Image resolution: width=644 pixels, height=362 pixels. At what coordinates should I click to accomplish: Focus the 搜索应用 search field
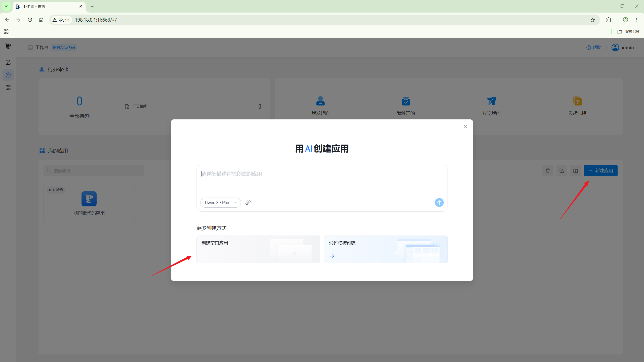(x=94, y=171)
